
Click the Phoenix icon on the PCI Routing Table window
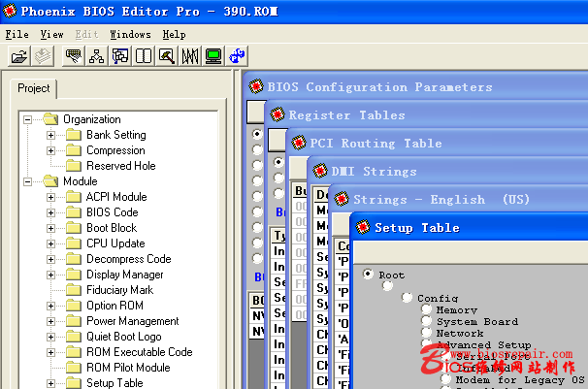(299, 143)
